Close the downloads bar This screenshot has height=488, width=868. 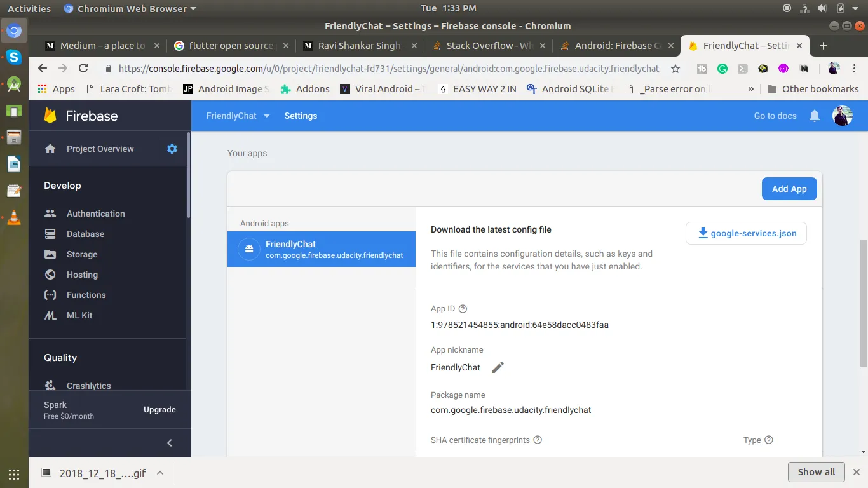[x=857, y=472]
